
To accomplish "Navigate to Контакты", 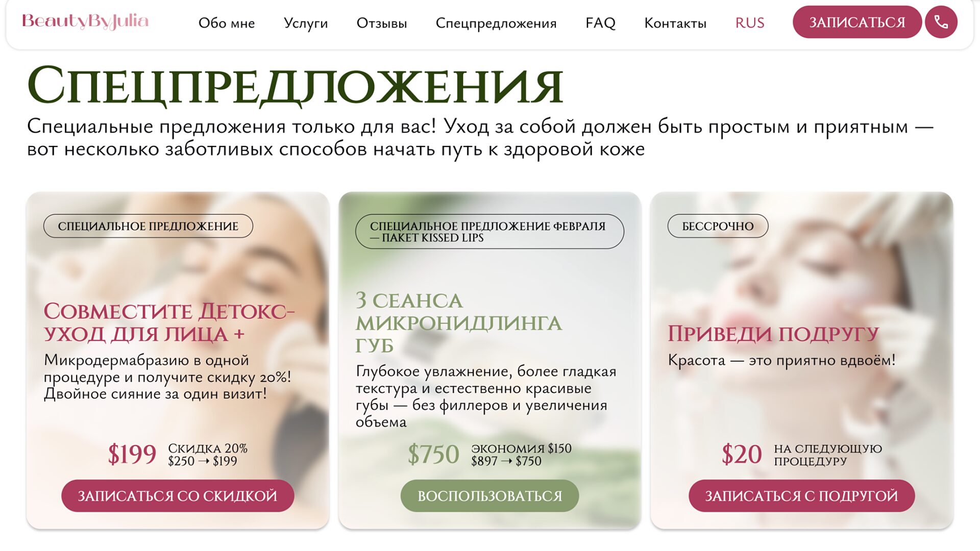I will [x=675, y=23].
